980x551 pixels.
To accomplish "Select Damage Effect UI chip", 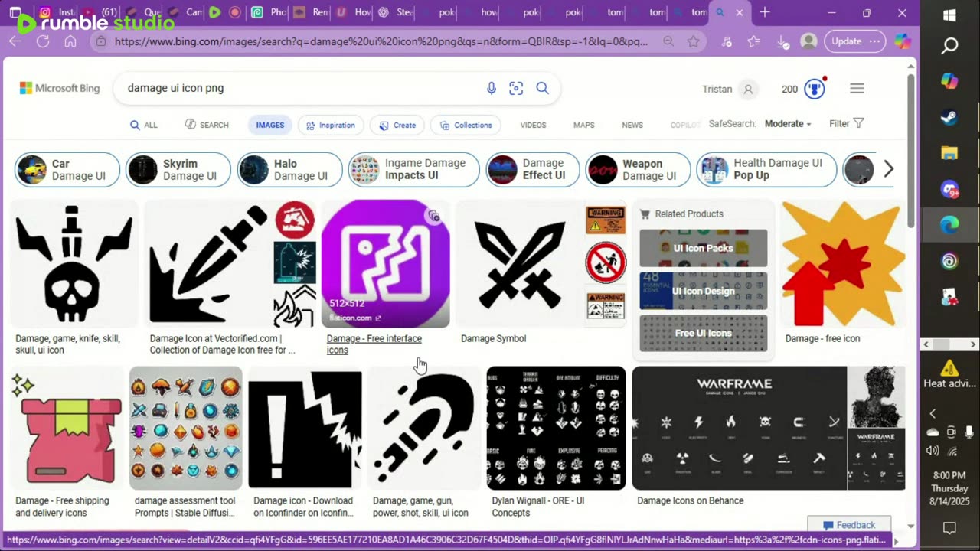I will pyautogui.click(x=532, y=170).
